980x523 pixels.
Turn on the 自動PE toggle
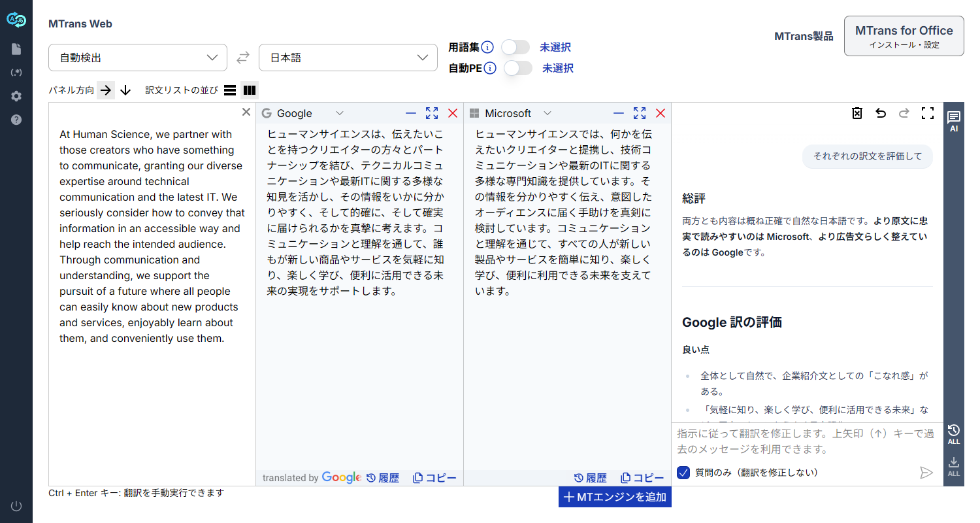click(x=517, y=68)
